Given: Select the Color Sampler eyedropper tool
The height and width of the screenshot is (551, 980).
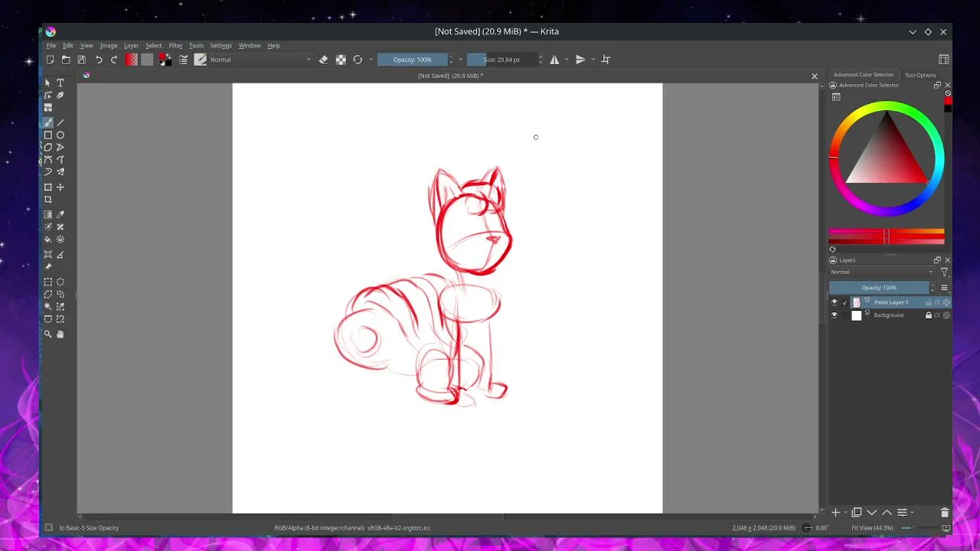Looking at the screenshot, I should click(x=60, y=214).
